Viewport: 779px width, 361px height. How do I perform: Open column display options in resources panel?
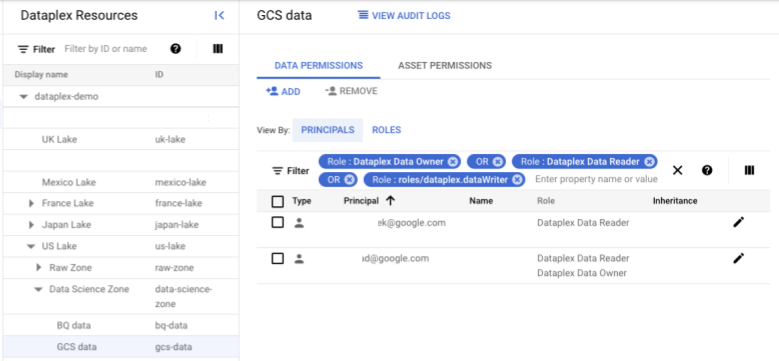pos(218,49)
